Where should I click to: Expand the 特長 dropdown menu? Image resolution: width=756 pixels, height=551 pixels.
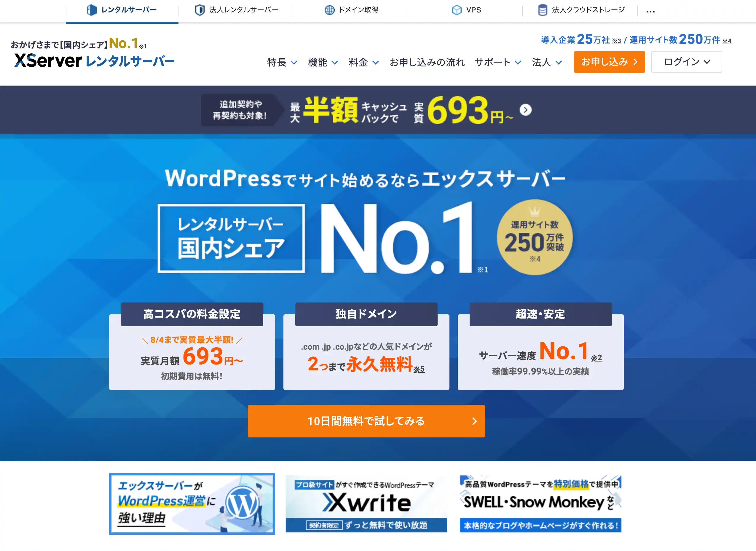282,62
